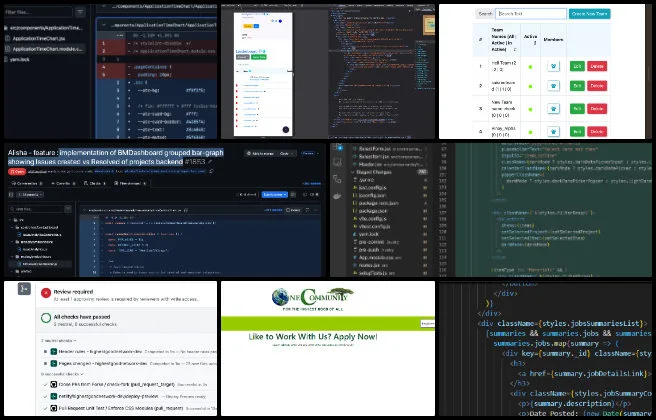Click Edit button in team row 3
656x420 pixels.
(x=577, y=109)
